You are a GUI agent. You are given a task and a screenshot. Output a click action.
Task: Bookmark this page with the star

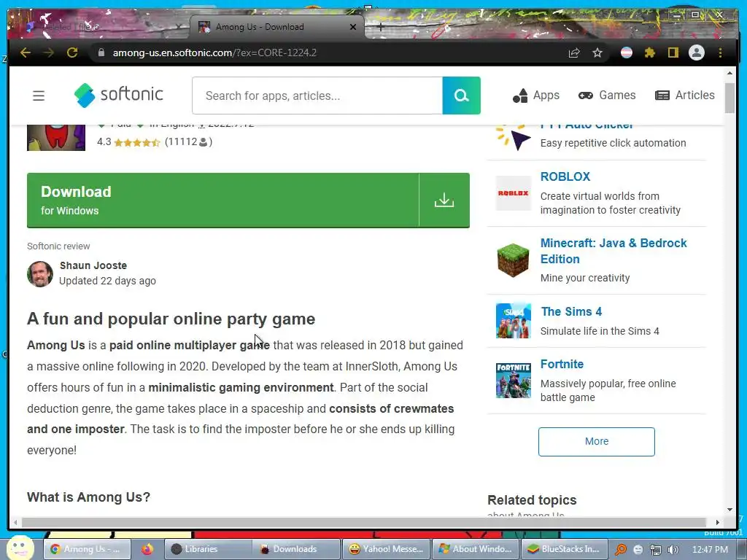coord(597,52)
